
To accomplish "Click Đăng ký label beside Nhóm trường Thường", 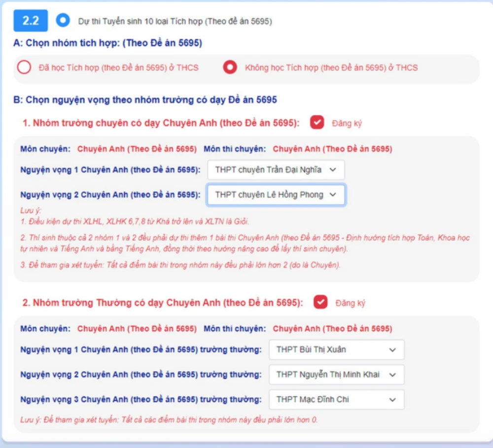I will coord(350,303).
